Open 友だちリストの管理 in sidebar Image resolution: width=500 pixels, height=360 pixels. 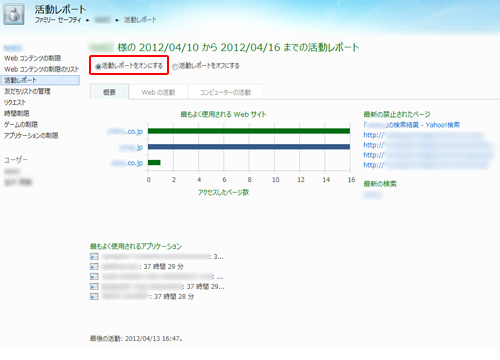click(27, 91)
